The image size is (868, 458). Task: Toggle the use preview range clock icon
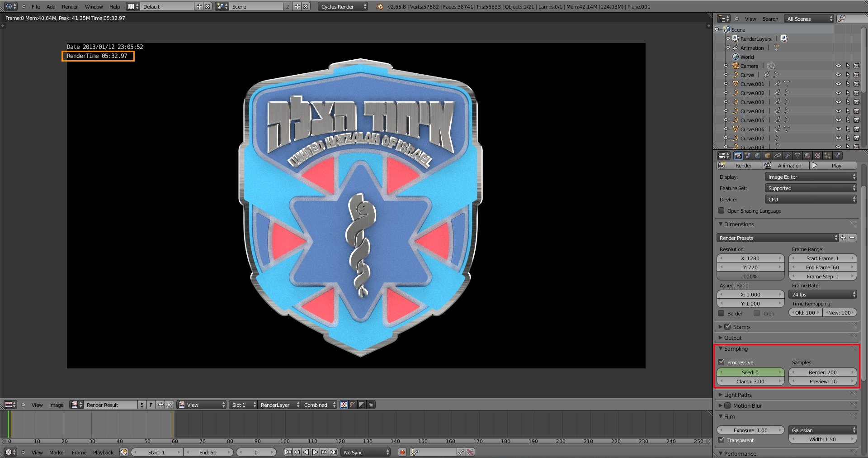click(124, 452)
